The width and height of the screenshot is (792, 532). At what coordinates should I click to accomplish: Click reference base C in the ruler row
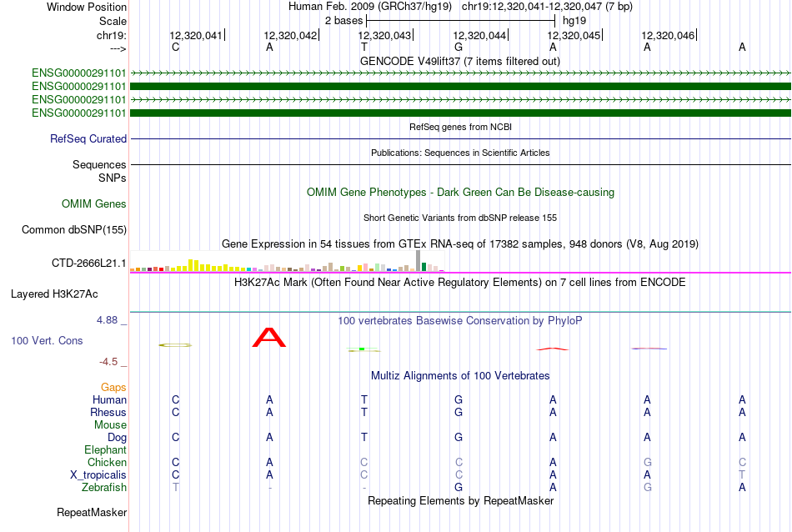(x=175, y=47)
